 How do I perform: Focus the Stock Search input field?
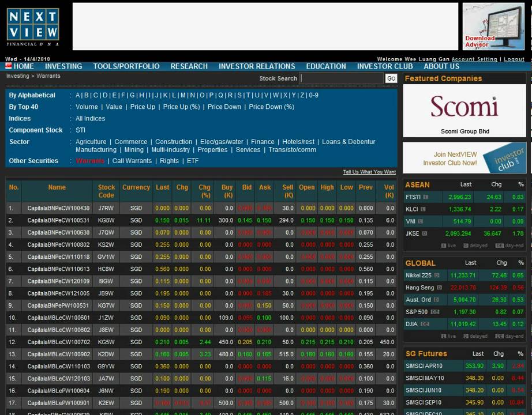click(x=342, y=78)
